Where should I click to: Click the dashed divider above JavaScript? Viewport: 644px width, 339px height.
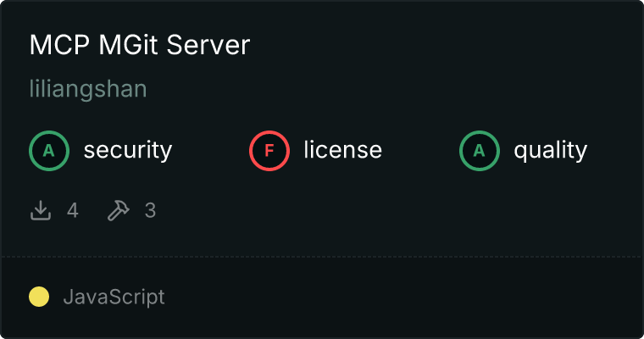click(x=322, y=256)
